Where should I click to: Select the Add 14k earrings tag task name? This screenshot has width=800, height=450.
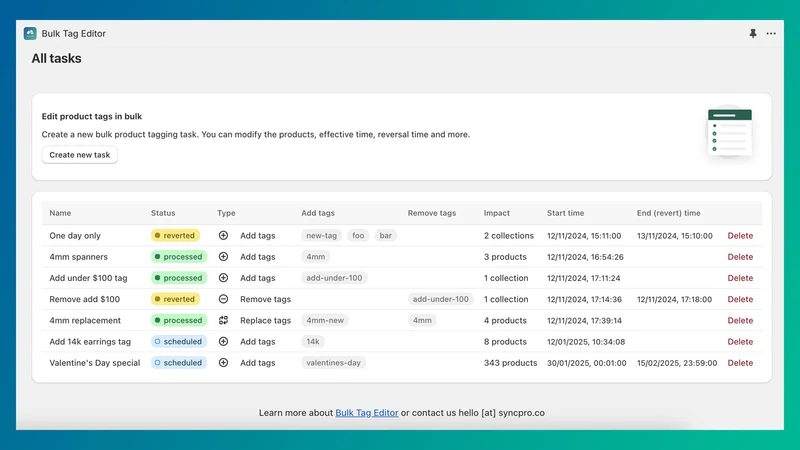tap(90, 341)
